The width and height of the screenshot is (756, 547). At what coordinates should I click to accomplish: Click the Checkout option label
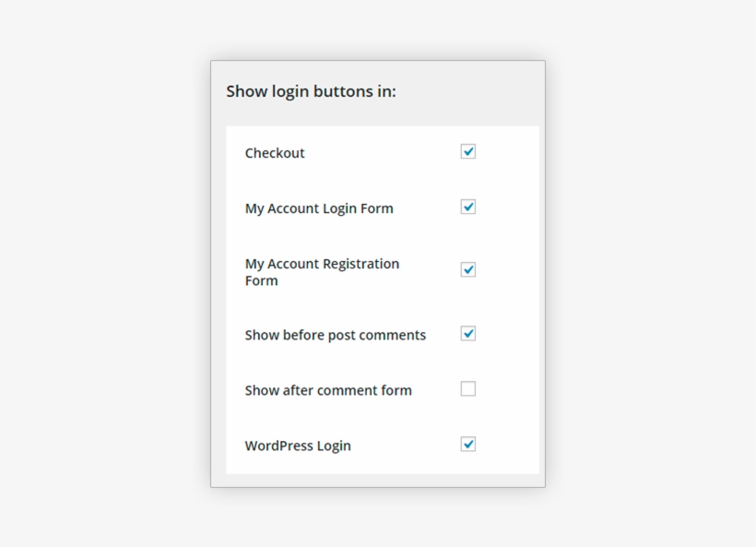point(275,153)
